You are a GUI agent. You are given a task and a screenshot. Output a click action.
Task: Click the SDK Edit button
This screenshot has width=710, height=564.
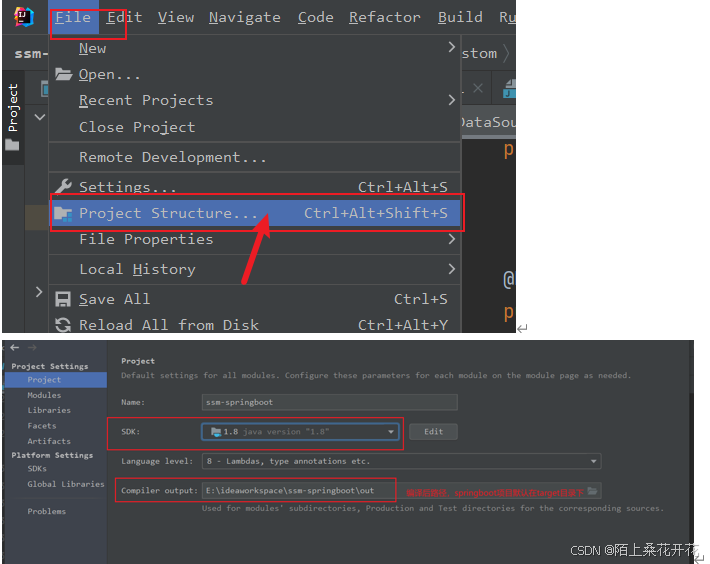(x=433, y=431)
